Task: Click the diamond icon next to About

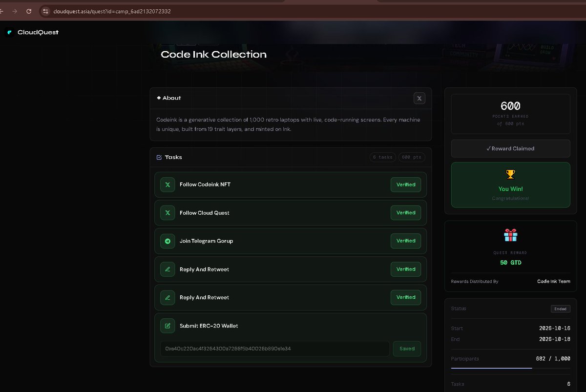Action: pos(159,98)
